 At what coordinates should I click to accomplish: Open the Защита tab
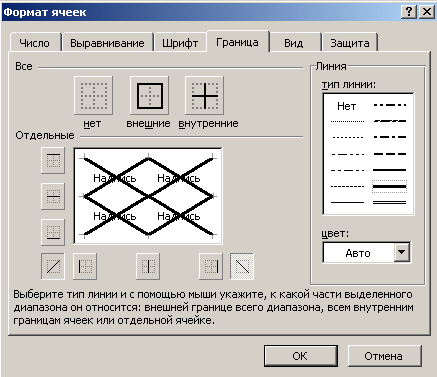coord(350,43)
